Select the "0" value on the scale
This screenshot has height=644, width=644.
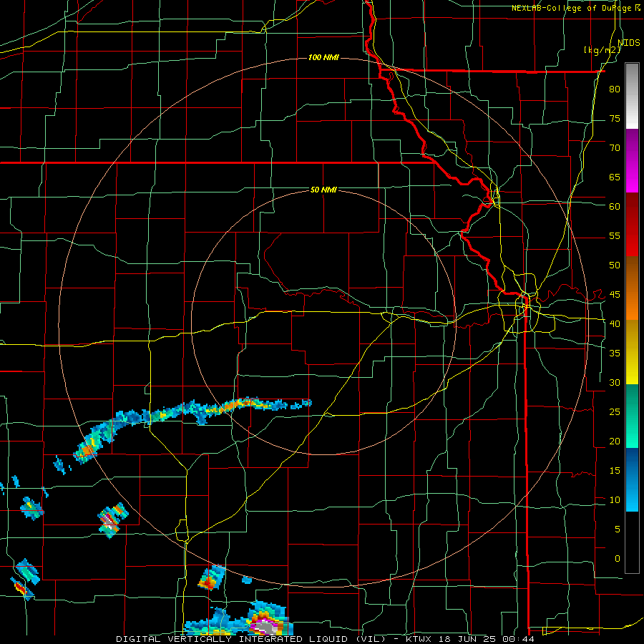(x=618, y=559)
